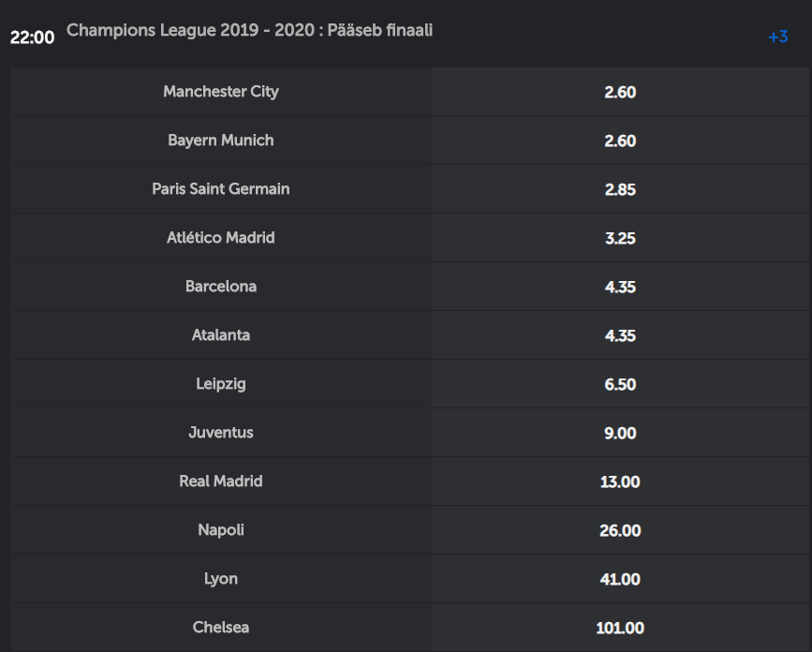Screen dimensions: 812x652
Task: Choose Lyon odds 41.00
Action: tap(620, 578)
